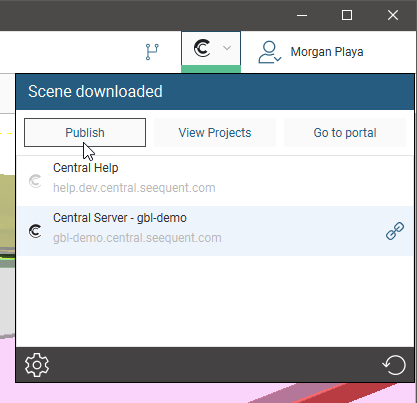Viewport: 417px width, 403px height.
Task: Click the greyed Central Help logo icon
Action: pyautogui.click(x=35, y=181)
